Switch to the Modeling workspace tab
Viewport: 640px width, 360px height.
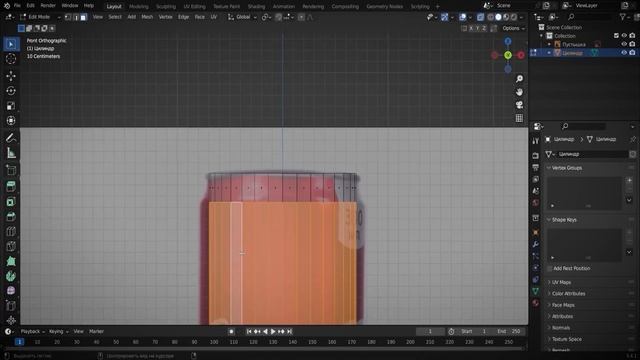[x=138, y=7]
